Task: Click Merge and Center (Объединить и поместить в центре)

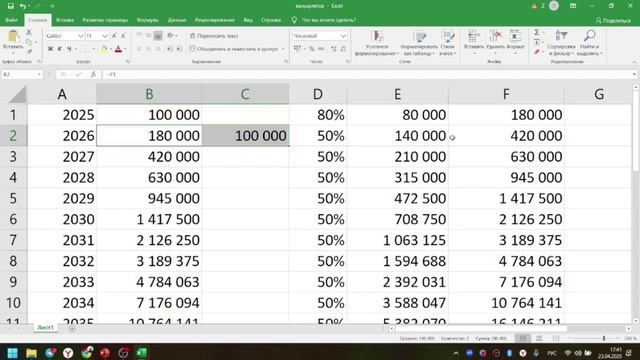Action: (233, 49)
